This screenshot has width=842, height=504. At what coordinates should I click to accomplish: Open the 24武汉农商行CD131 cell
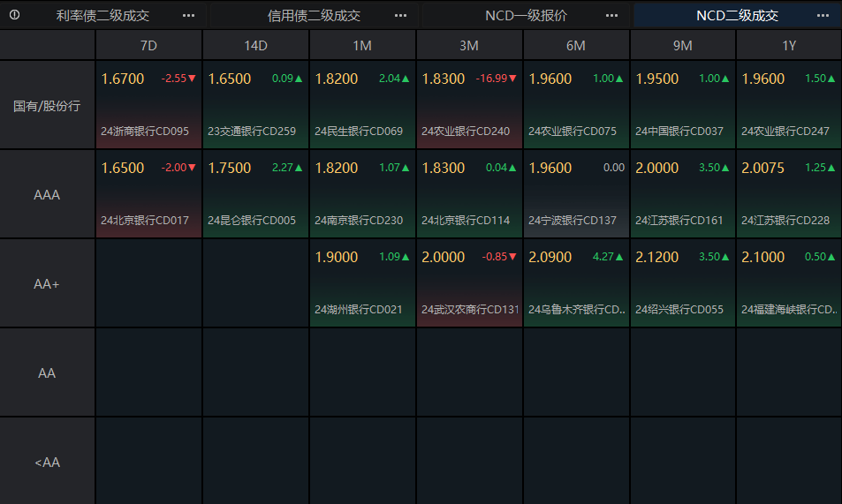click(x=469, y=282)
